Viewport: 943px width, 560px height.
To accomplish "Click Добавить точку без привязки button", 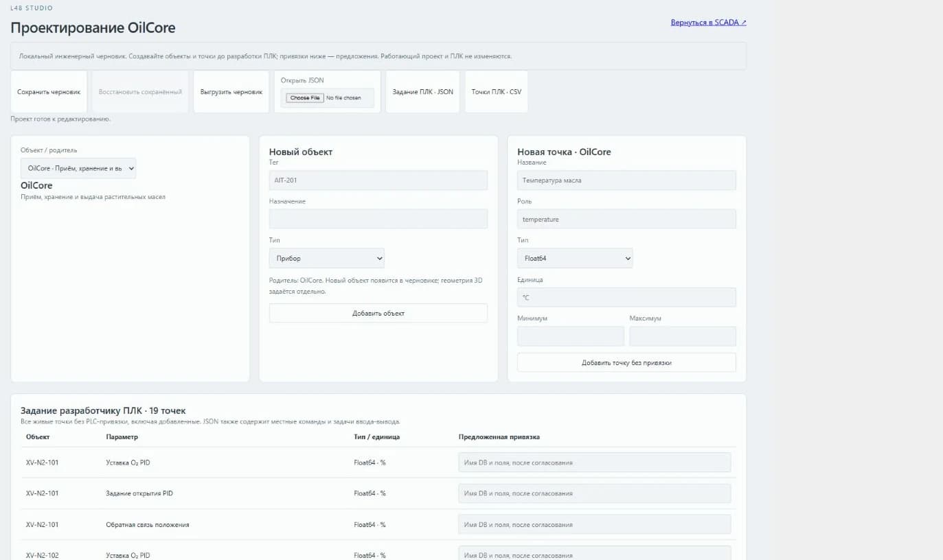I will (626, 362).
